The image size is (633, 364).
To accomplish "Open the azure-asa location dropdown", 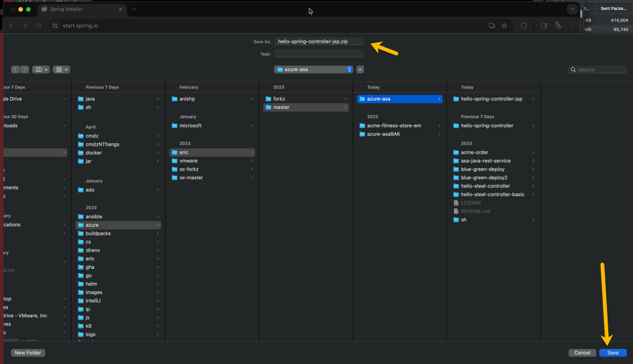I will [314, 69].
